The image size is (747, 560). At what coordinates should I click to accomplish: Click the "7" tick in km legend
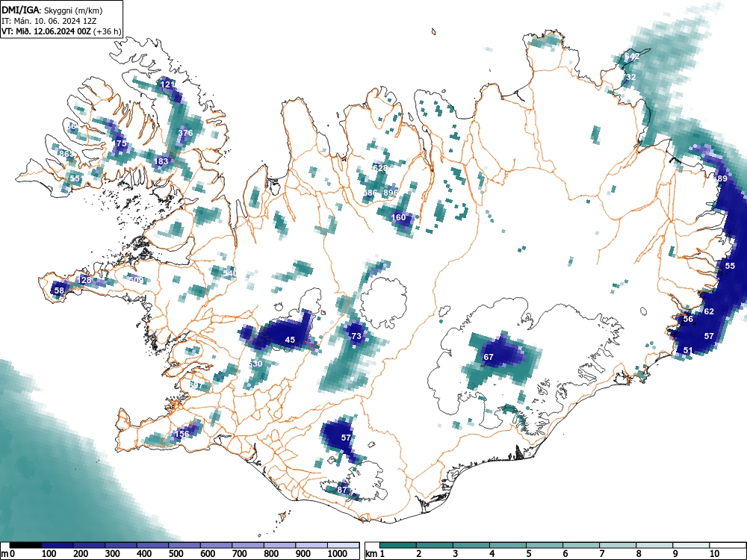point(601,554)
